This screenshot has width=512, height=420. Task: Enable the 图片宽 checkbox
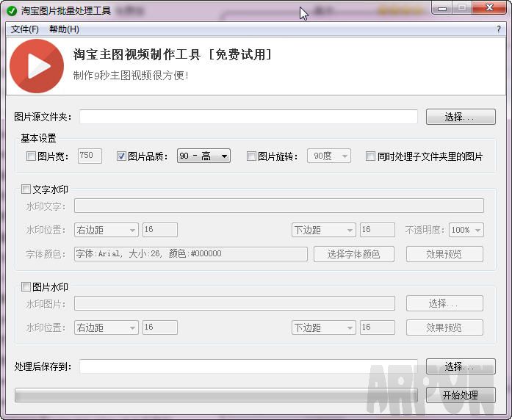tap(31, 156)
